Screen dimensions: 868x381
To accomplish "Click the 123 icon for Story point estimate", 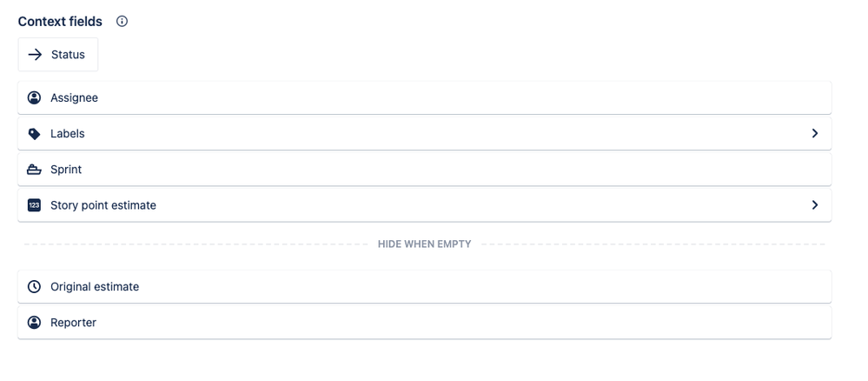I will point(35,205).
